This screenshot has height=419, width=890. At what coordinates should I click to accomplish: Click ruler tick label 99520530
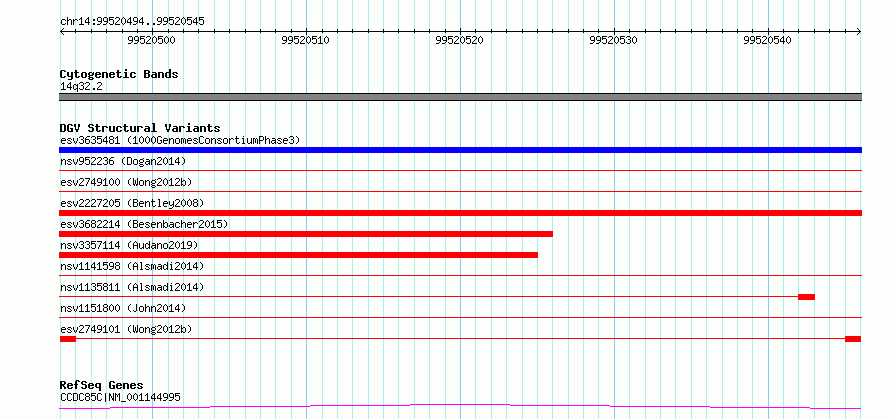point(614,40)
